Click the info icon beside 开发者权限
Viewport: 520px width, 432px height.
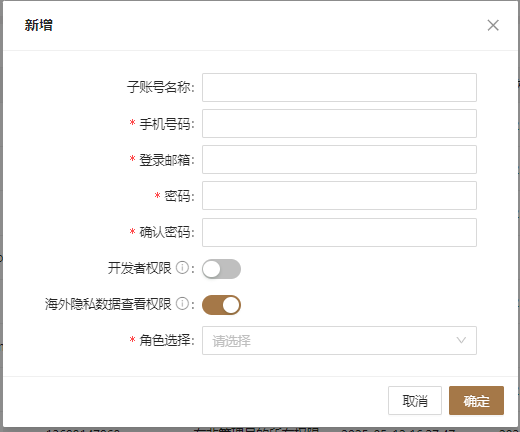[182, 268]
